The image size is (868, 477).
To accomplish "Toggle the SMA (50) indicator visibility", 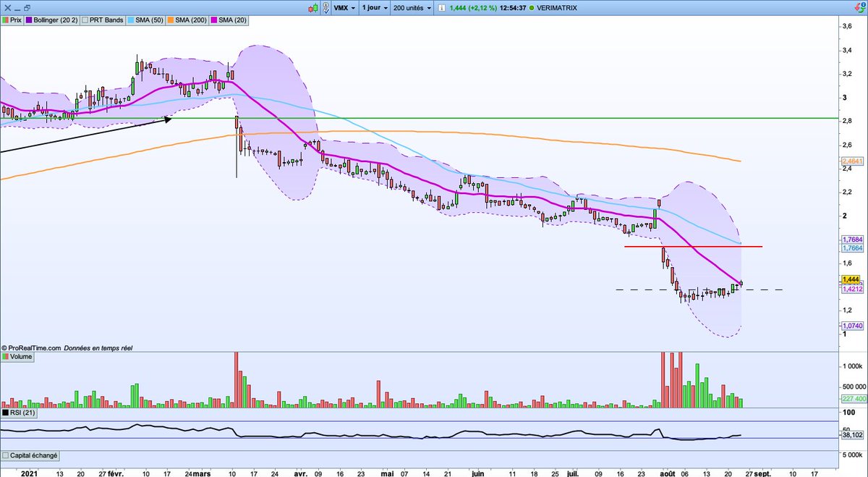I will pos(130,20).
